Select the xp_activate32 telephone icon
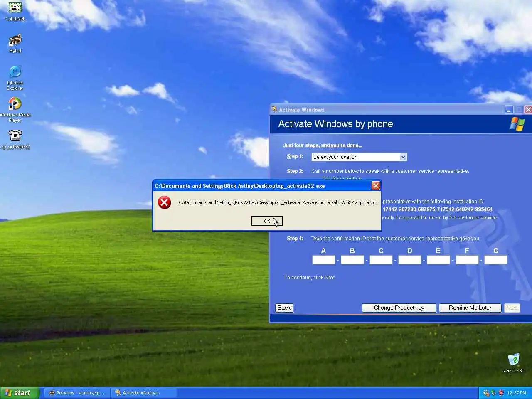 (x=15, y=139)
